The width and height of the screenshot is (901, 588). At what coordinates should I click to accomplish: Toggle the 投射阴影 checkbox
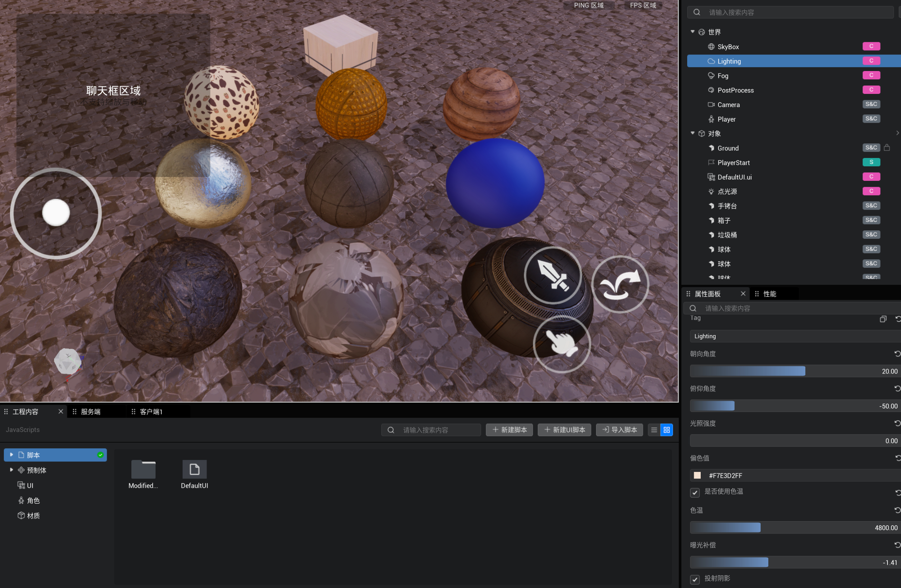pos(695,579)
